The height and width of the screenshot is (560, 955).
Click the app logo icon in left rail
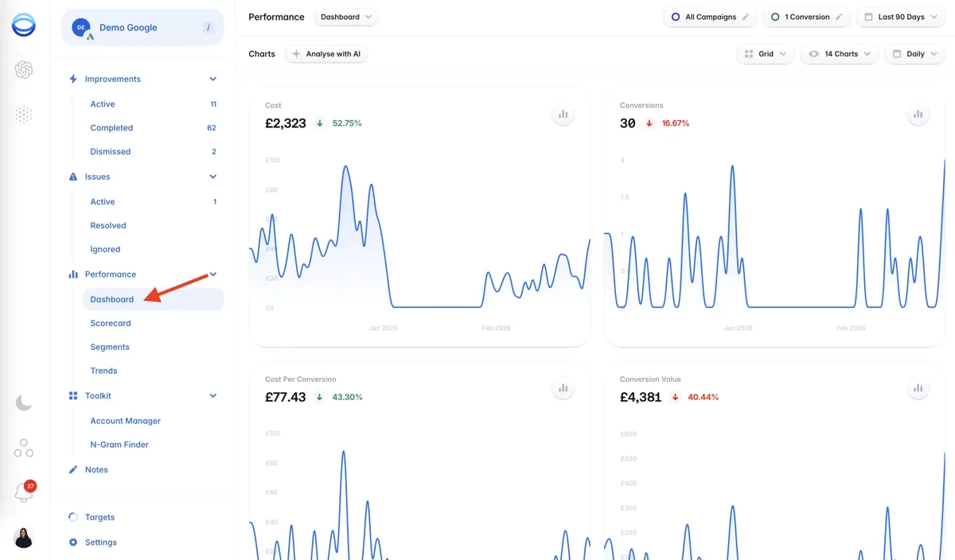[24, 25]
